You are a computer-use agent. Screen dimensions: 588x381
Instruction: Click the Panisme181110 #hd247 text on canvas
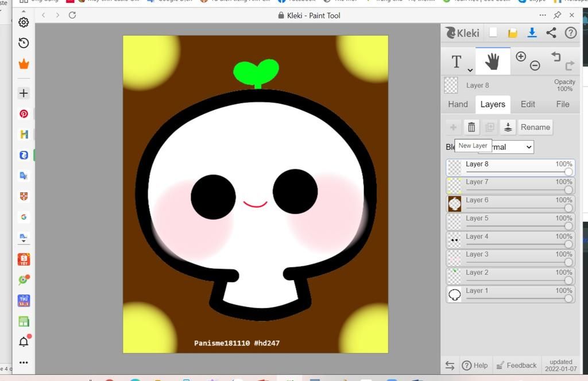[x=237, y=343]
